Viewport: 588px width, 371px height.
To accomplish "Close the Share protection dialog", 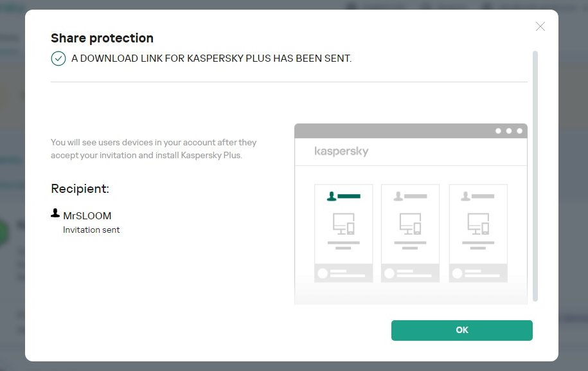I will pyautogui.click(x=540, y=26).
